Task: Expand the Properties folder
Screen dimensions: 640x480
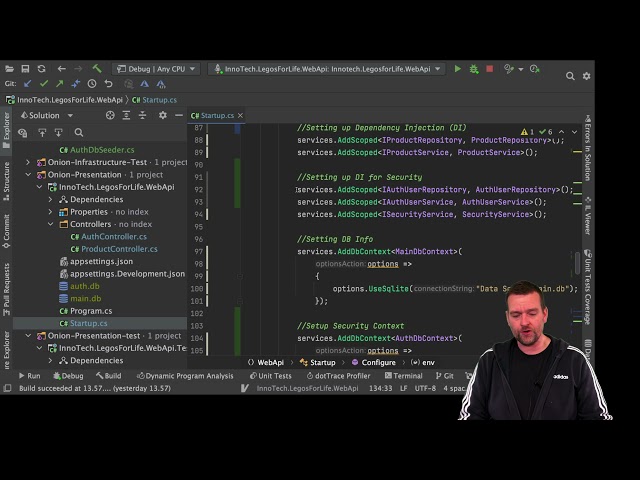Action: pyautogui.click(x=50, y=212)
